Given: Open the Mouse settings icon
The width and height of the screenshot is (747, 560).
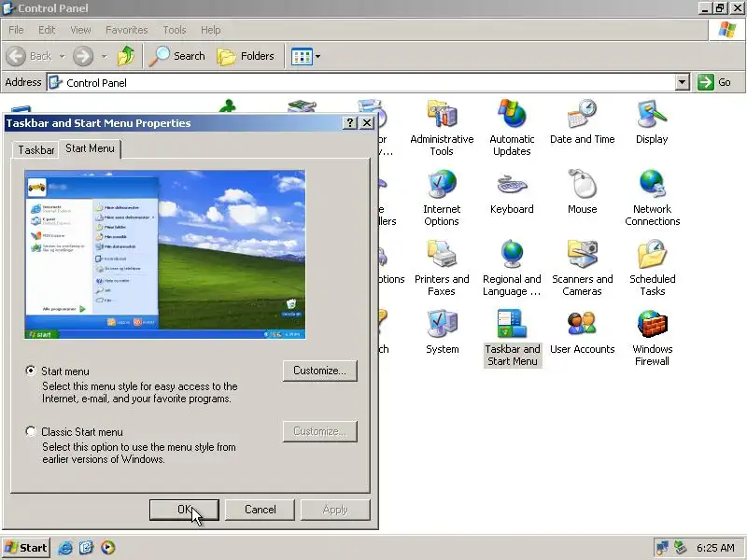Looking at the screenshot, I should pyautogui.click(x=582, y=192).
